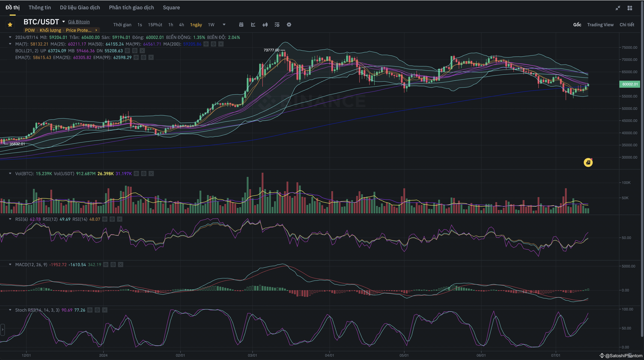Open the chart settings gear in toolbar
The height and width of the screenshot is (360, 644).
click(289, 24)
